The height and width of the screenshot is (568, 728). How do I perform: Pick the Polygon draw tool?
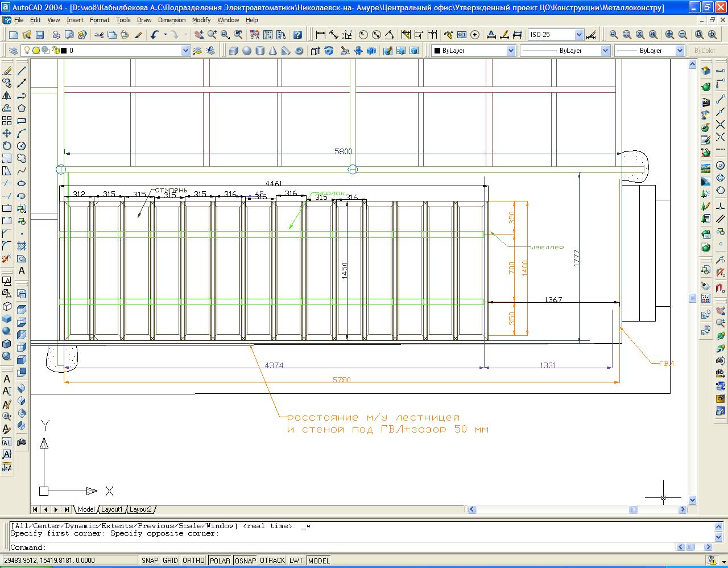pyautogui.click(x=22, y=108)
